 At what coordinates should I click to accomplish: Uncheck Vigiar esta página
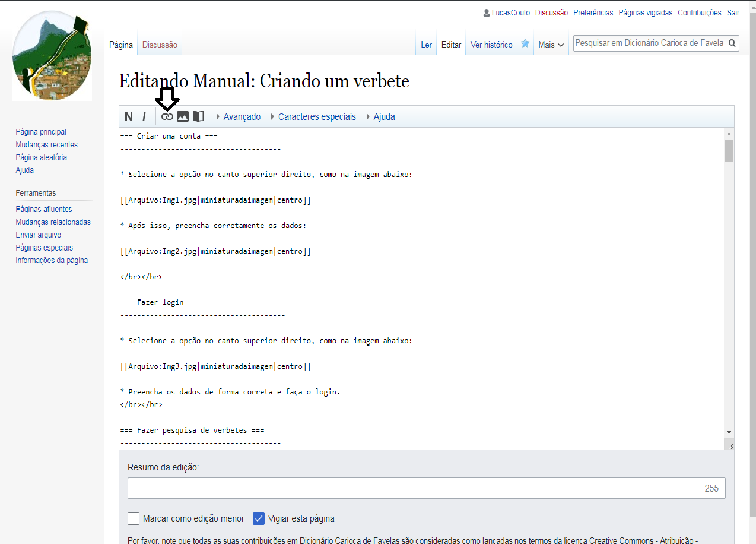pos(259,518)
